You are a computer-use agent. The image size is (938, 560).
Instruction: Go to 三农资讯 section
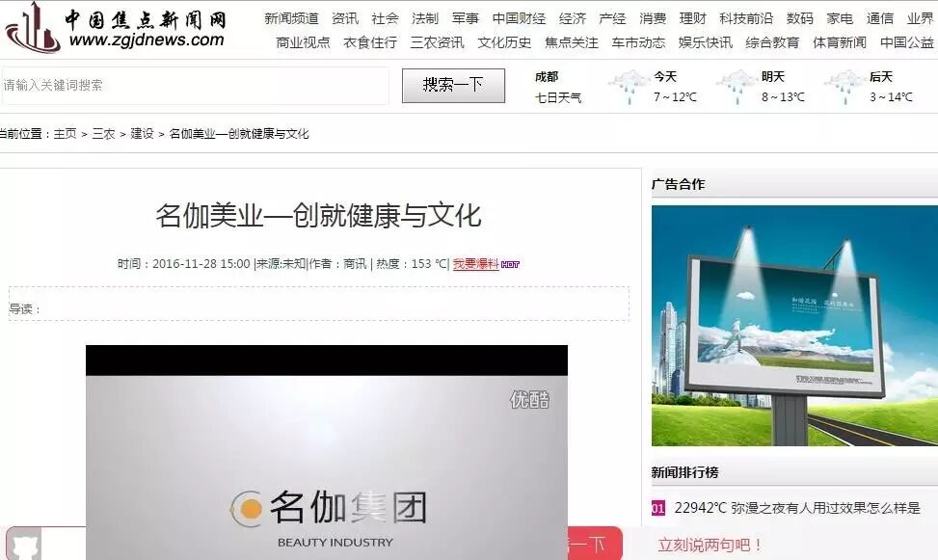point(437,42)
